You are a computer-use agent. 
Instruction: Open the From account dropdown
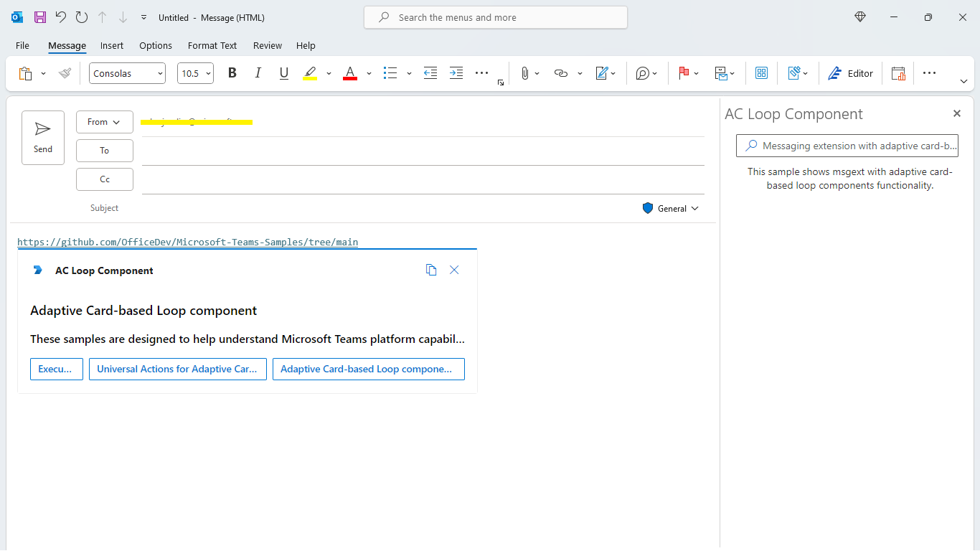point(105,122)
